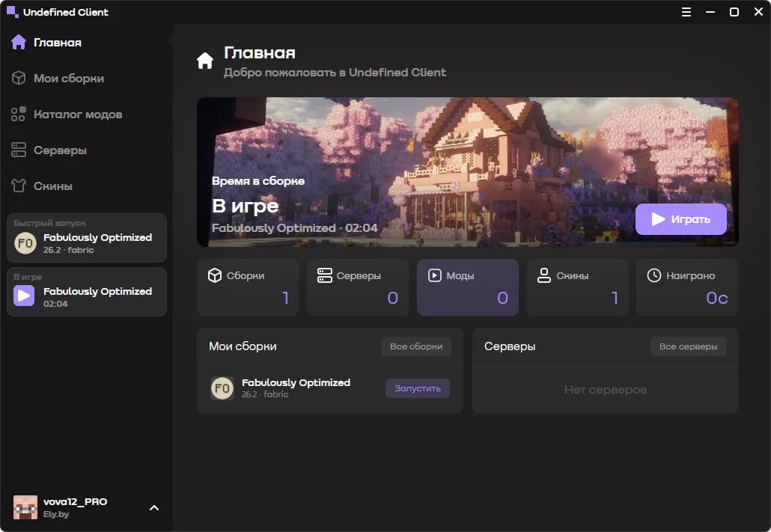771x532 pixels.
Task: Open the Серверы stat card
Action: [358, 287]
